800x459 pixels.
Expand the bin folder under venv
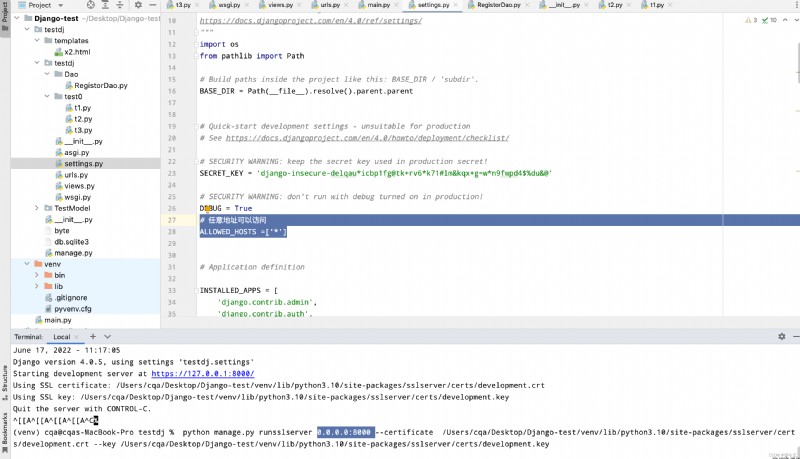(x=37, y=275)
